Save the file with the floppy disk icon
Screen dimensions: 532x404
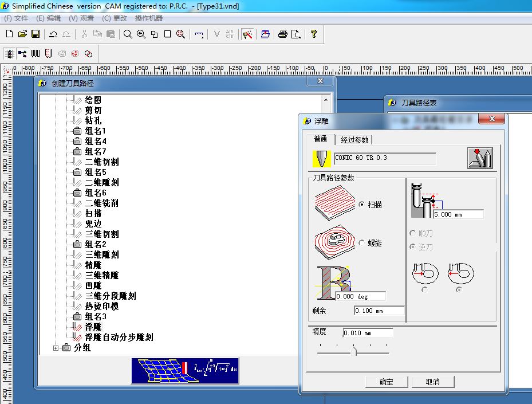(36, 34)
